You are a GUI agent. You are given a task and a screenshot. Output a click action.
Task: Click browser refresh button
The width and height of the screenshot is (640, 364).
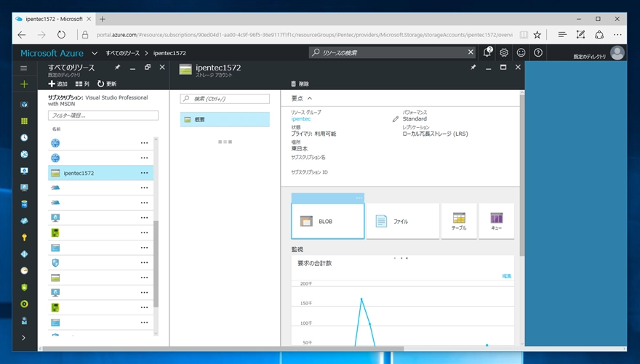(x=61, y=35)
